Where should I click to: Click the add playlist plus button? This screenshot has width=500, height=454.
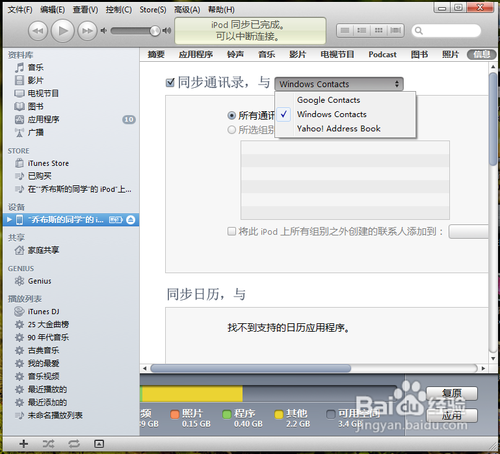click(x=23, y=444)
